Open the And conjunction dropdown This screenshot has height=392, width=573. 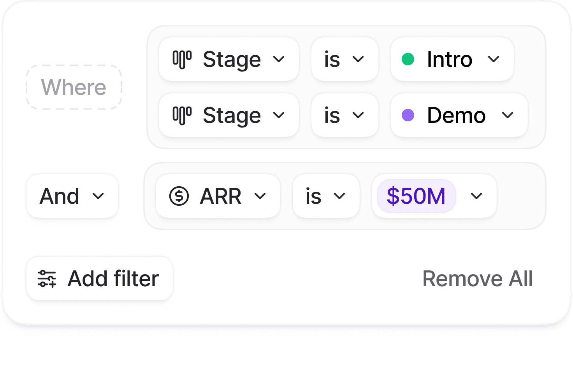click(72, 196)
